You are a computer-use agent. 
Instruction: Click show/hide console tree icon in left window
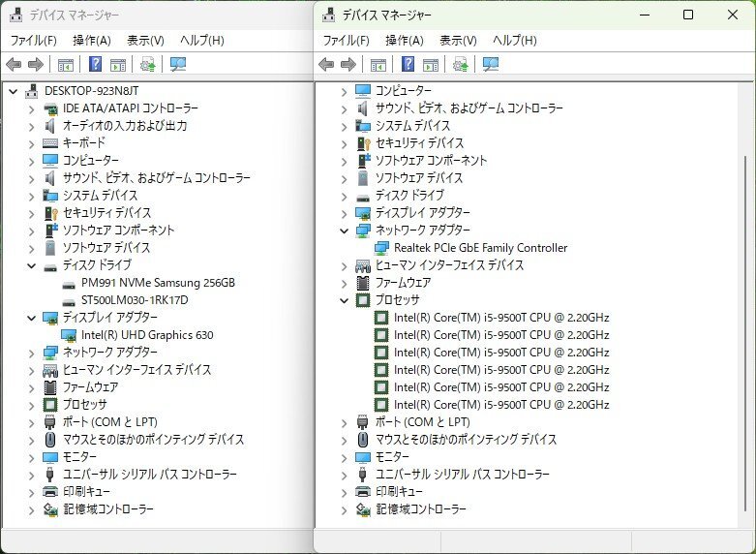click(66, 64)
